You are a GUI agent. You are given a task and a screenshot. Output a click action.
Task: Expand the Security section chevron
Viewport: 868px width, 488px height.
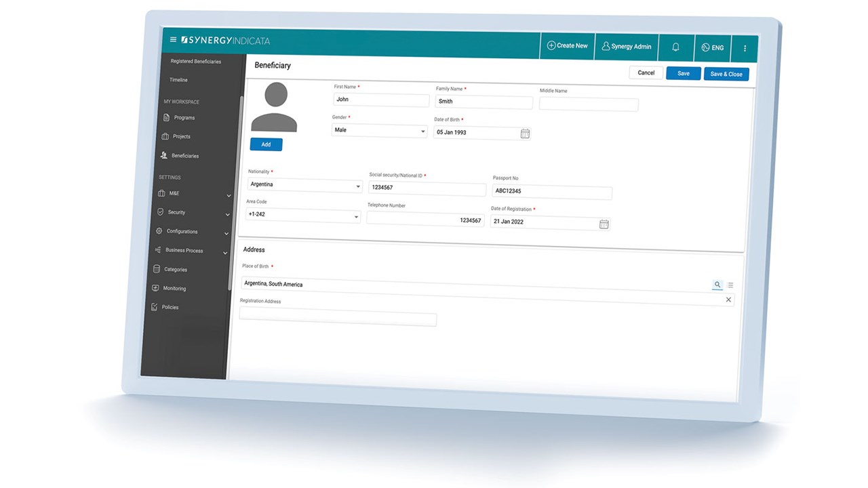[228, 214]
